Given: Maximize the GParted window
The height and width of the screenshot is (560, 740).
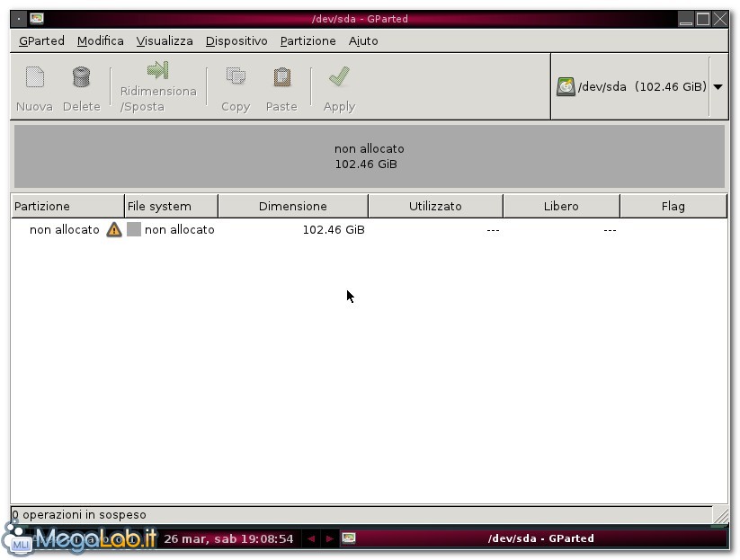Looking at the screenshot, I should tap(703, 19).
